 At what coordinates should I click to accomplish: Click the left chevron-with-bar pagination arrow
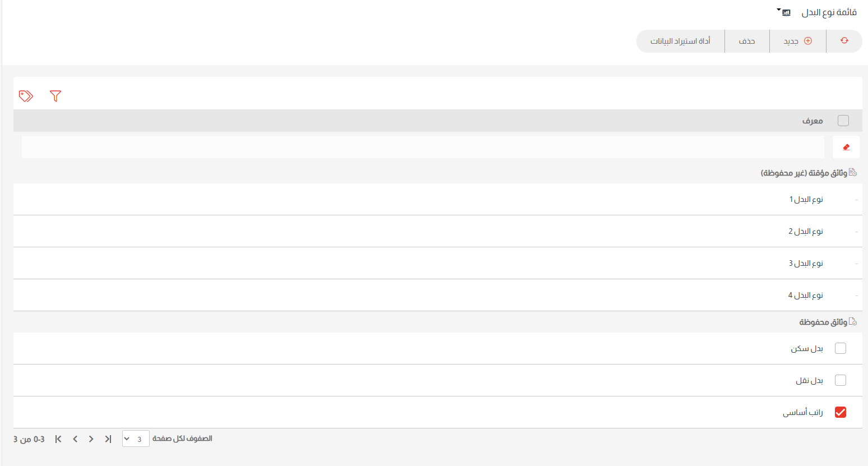pyautogui.click(x=58, y=439)
